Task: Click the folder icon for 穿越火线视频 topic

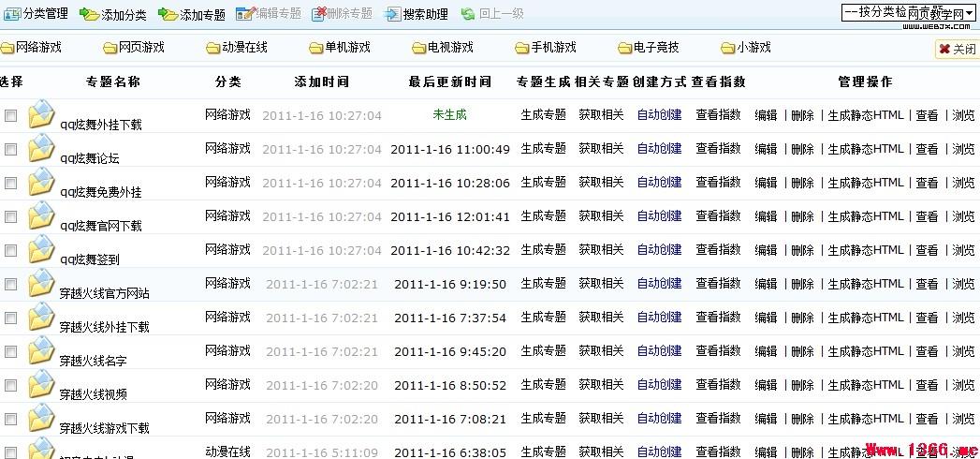Action: (x=42, y=386)
